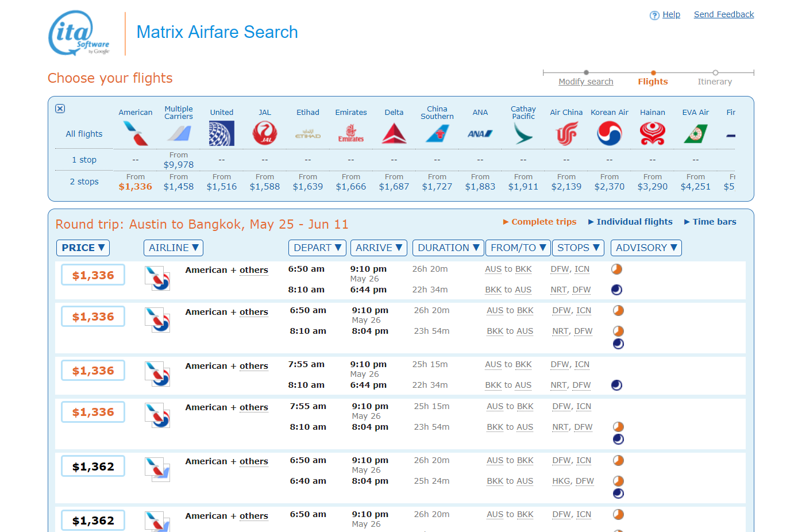Select the Multiple Carriers logo
Screen dimensions: 798x532
[x=179, y=134]
